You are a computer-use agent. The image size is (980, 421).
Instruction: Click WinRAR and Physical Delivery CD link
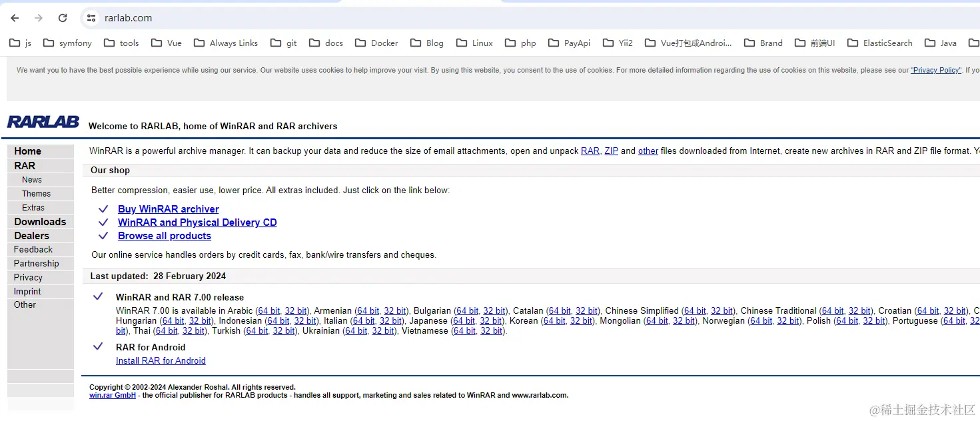[197, 222]
